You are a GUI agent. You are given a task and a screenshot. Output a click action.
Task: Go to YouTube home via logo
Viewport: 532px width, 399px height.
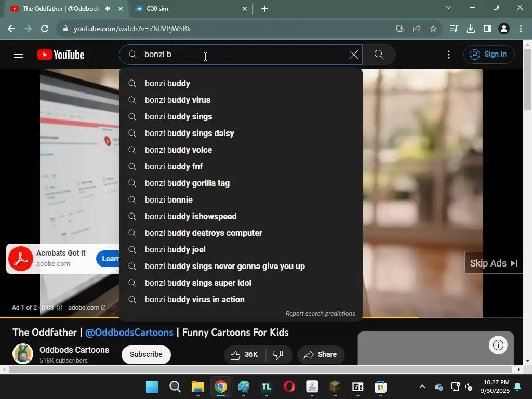[61, 55]
